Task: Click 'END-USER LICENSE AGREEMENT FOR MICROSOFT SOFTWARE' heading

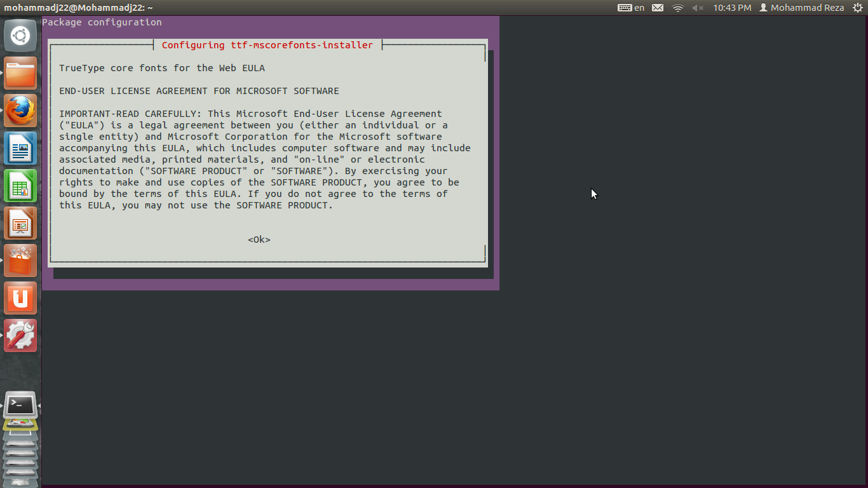Action: pyautogui.click(x=200, y=91)
